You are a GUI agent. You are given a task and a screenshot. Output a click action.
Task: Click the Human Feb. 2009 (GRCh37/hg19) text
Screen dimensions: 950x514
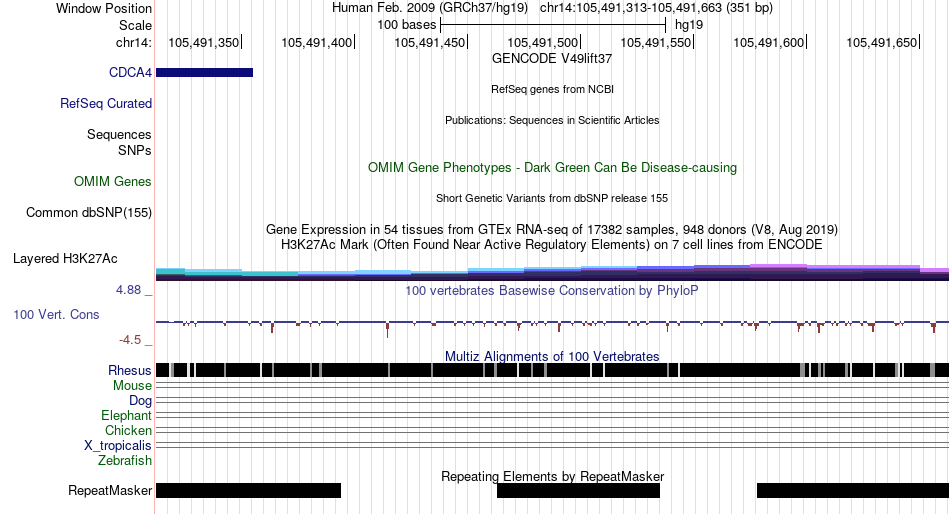coord(430,8)
